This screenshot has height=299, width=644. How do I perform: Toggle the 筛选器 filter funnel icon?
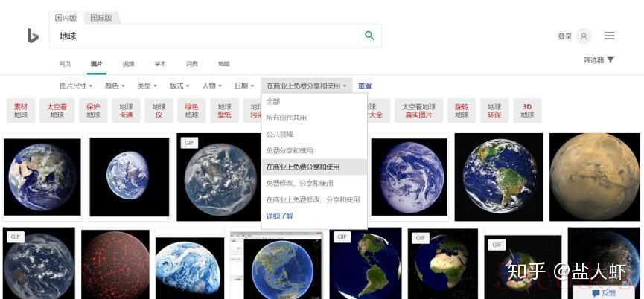pos(610,60)
